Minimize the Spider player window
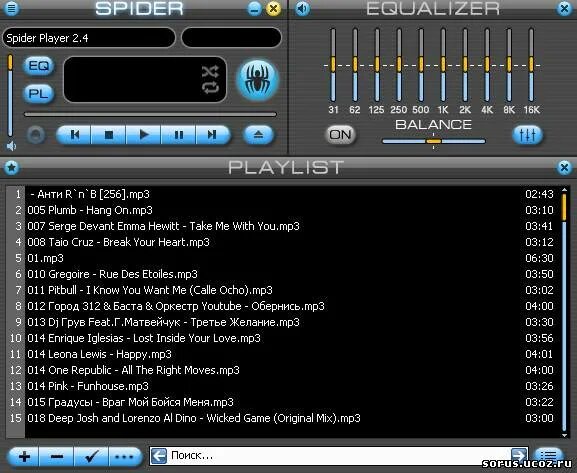The height and width of the screenshot is (473, 577). click(x=254, y=8)
